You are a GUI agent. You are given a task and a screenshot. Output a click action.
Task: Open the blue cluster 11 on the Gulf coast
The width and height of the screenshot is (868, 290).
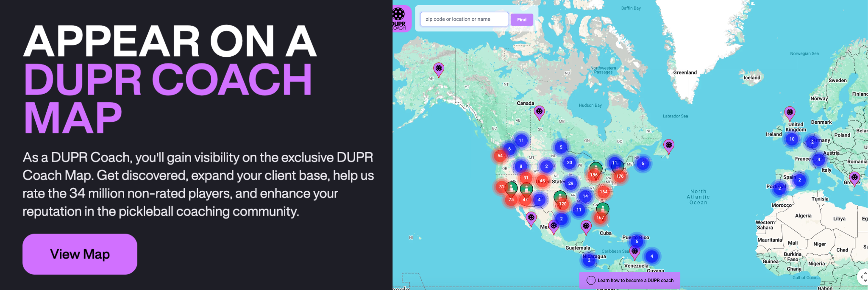pyautogui.click(x=579, y=210)
